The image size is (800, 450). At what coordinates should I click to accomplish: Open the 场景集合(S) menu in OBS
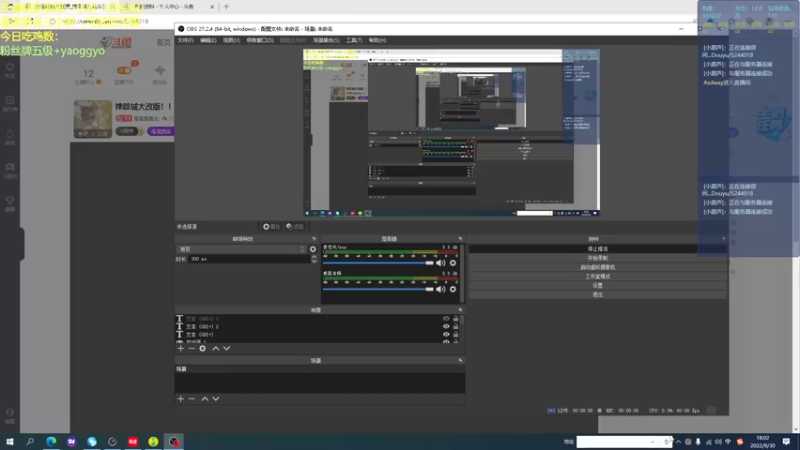coord(326,40)
